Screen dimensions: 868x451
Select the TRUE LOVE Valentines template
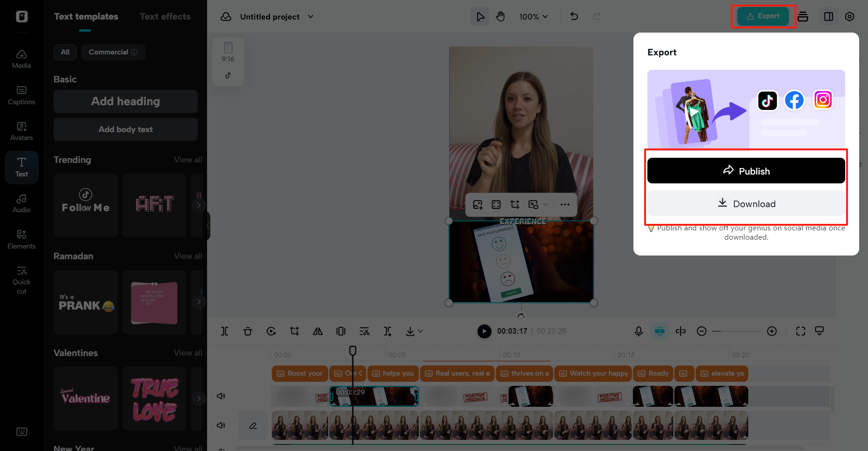154,398
